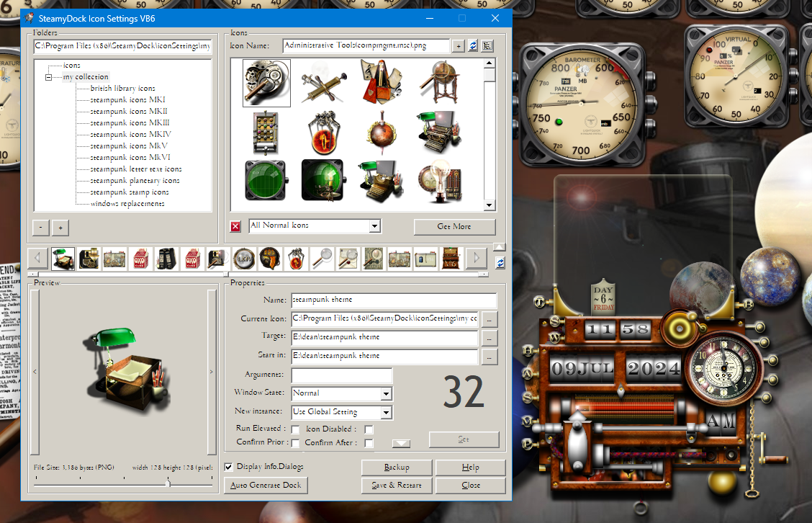Viewport: 812px width, 523px height.
Task: Open the Window State dropdown
Action: [x=387, y=393]
